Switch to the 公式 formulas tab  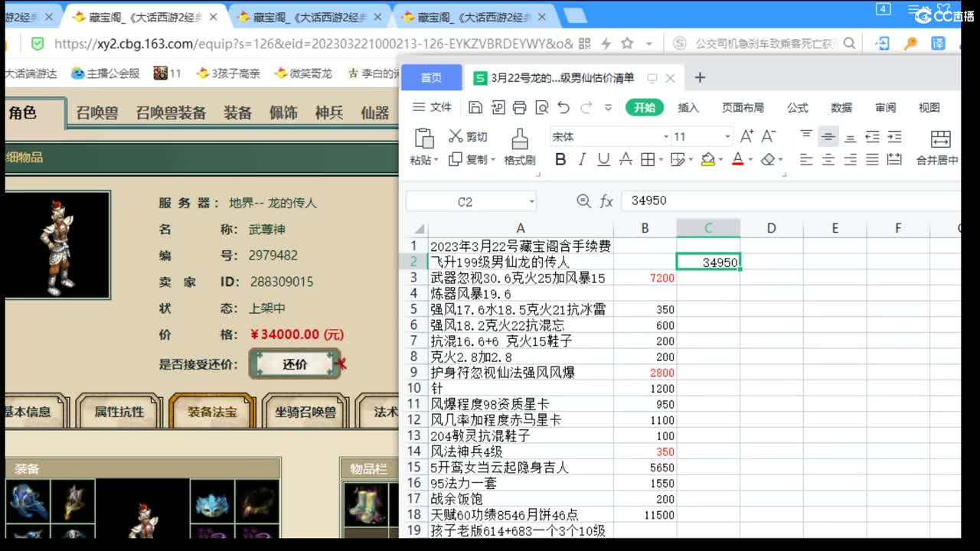798,108
